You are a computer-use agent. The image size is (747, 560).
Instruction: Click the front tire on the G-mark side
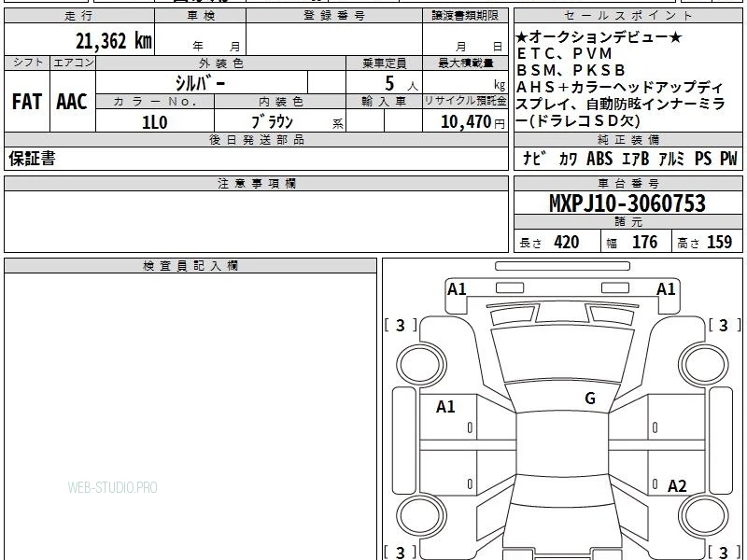(x=703, y=365)
